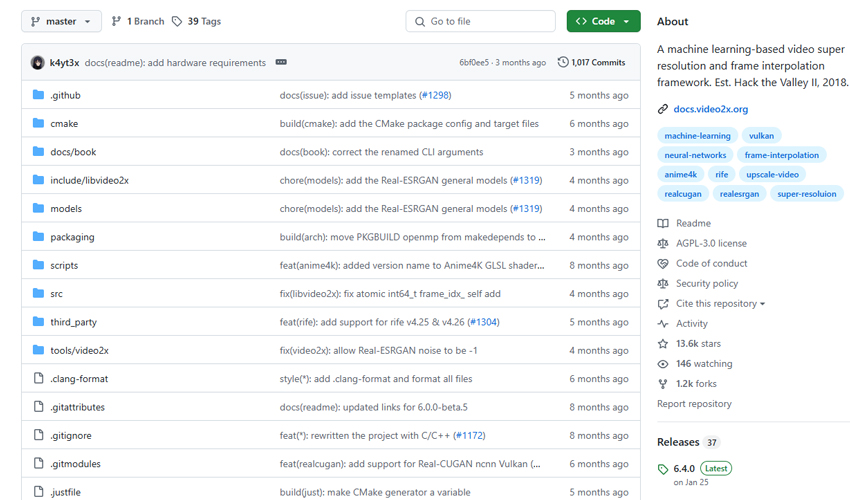Open the green Code dropdown button
Screen dimensions: 850x500
click(603, 21)
